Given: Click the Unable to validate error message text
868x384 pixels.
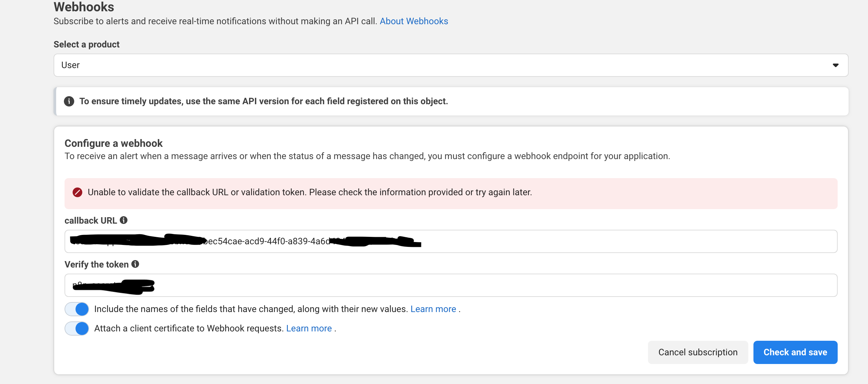Looking at the screenshot, I should (310, 192).
